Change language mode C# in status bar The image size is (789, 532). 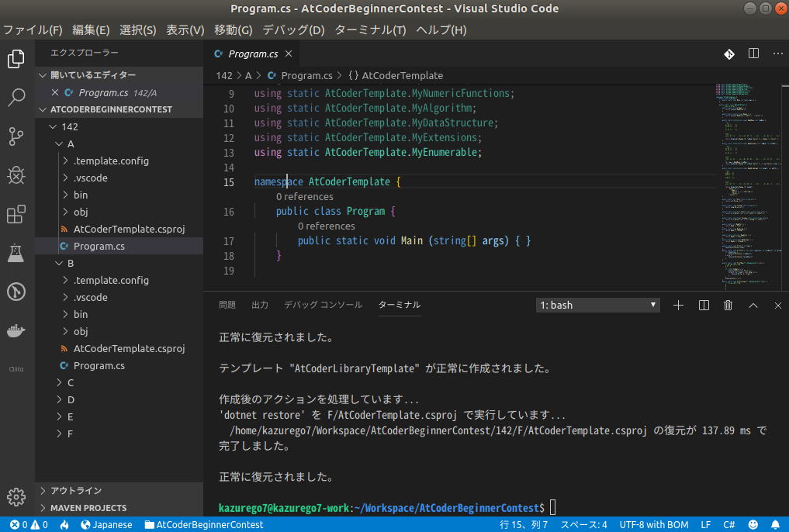tap(729, 524)
